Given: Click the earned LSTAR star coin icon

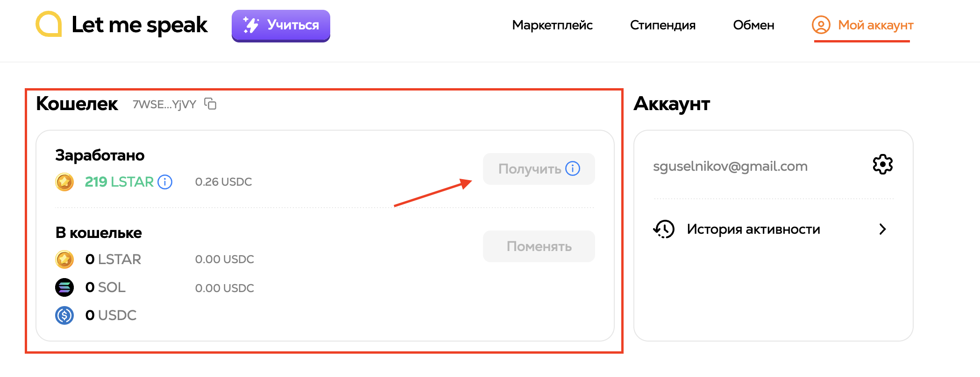Looking at the screenshot, I should coord(64,182).
